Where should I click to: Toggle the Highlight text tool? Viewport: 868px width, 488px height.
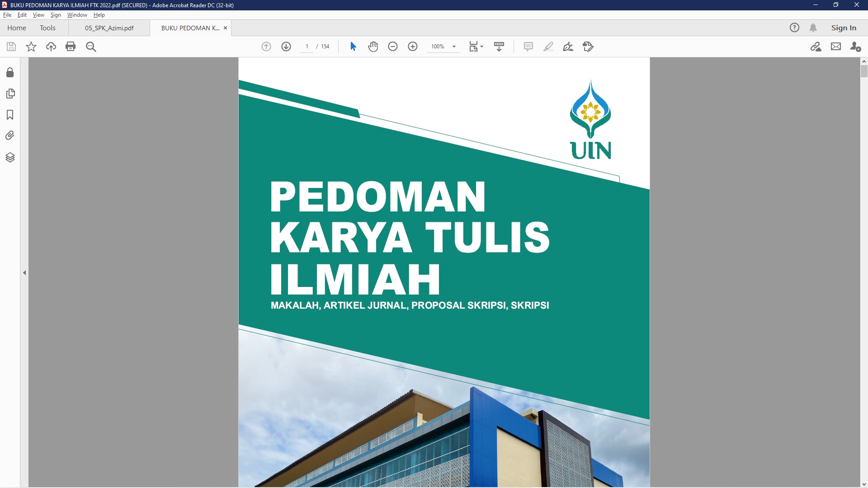coord(548,47)
